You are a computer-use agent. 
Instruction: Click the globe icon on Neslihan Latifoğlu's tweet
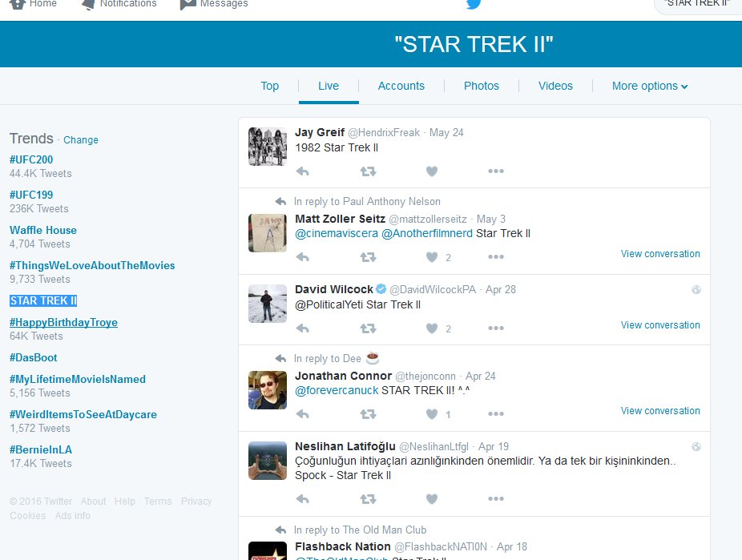tap(696, 446)
